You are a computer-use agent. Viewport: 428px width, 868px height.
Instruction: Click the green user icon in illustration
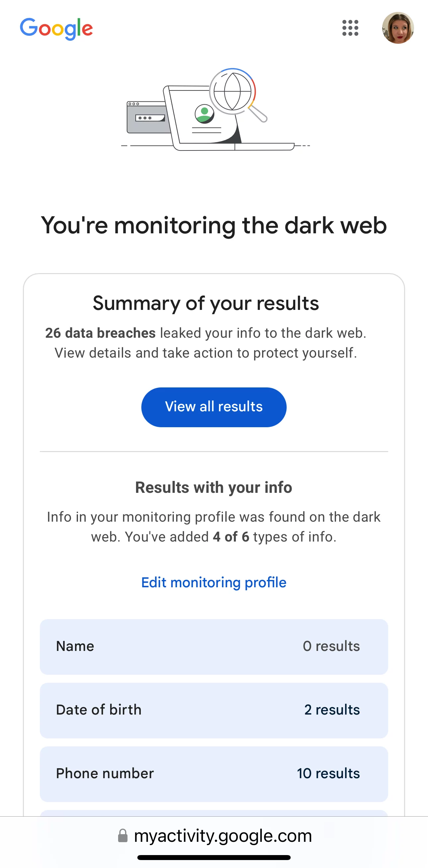tap(204, 114)
